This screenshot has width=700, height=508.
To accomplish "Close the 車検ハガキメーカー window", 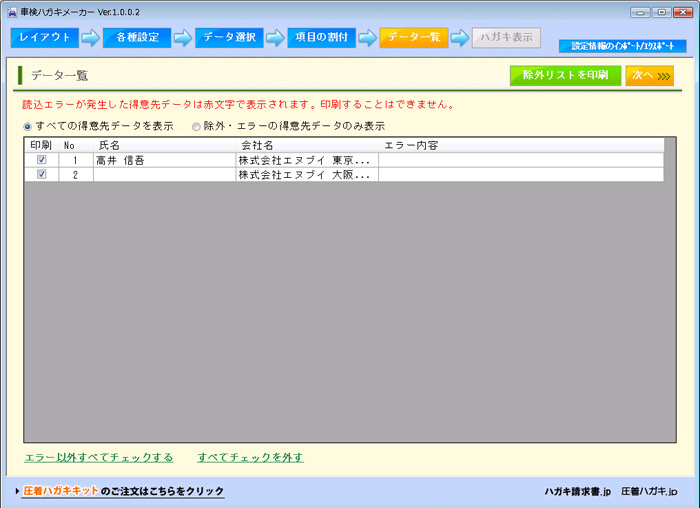I will 683,12.
